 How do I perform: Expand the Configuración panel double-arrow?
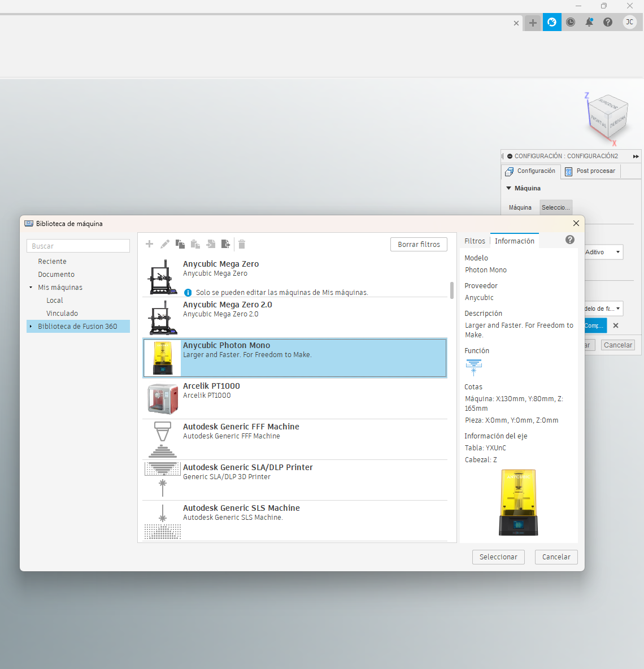[636, 156]
